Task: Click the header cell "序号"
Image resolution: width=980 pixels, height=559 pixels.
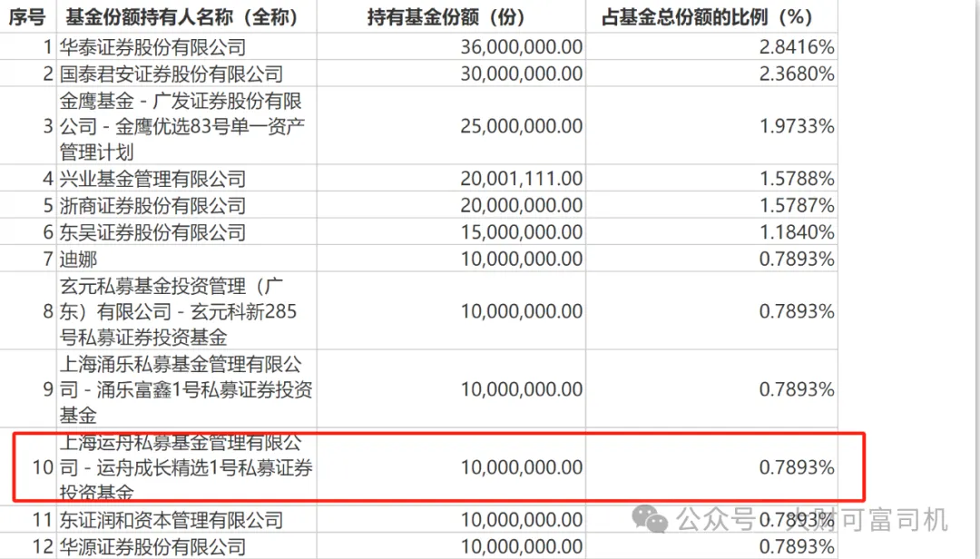Action: [x=27, y=17]
